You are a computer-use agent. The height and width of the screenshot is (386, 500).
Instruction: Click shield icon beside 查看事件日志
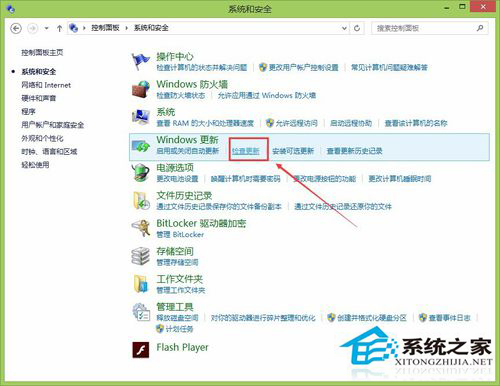coord(423,318)
